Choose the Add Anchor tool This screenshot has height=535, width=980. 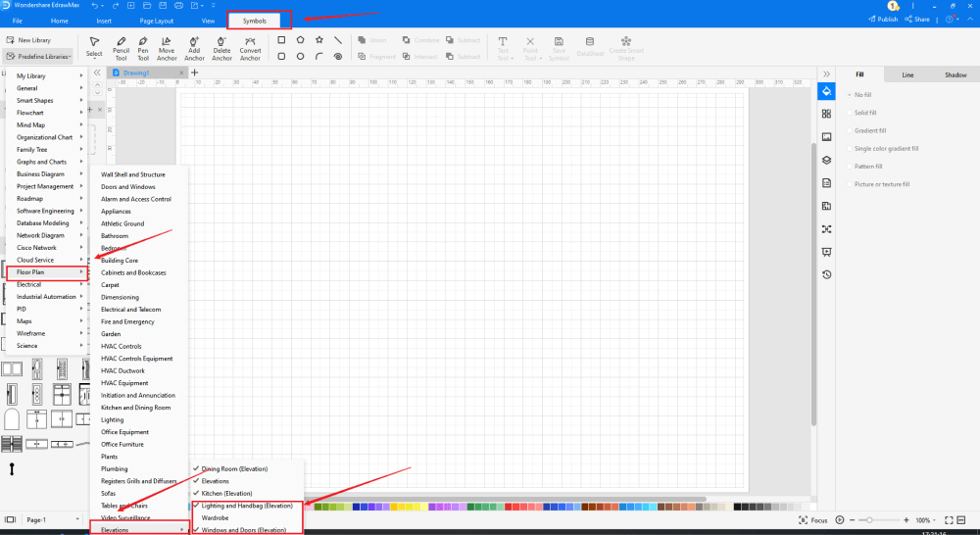coord(194,48)
